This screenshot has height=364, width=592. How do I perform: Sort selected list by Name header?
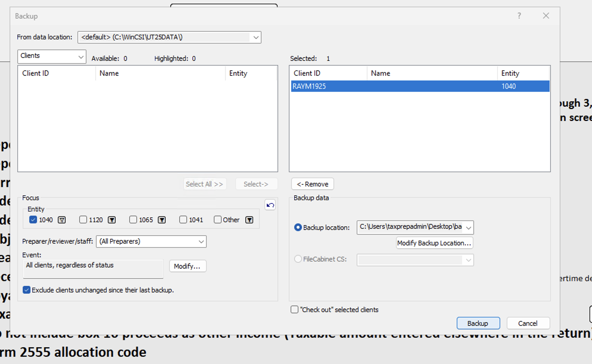(432, 73)
